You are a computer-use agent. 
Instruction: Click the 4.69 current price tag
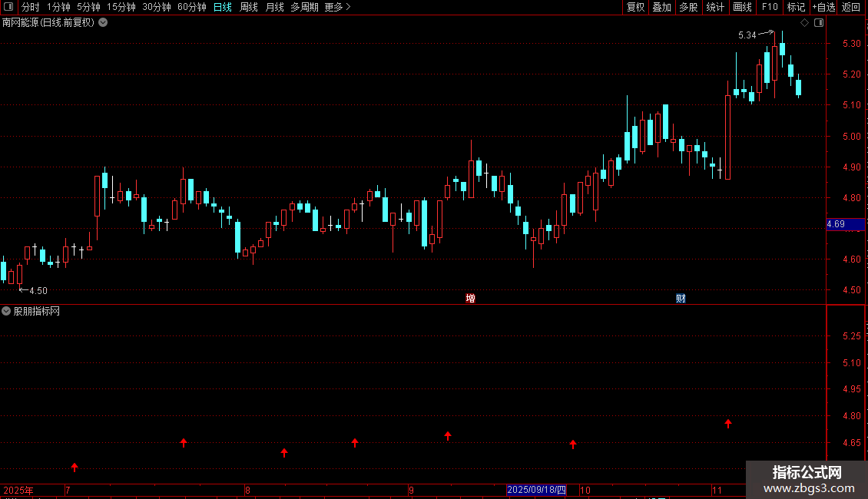tap(845, 224)
